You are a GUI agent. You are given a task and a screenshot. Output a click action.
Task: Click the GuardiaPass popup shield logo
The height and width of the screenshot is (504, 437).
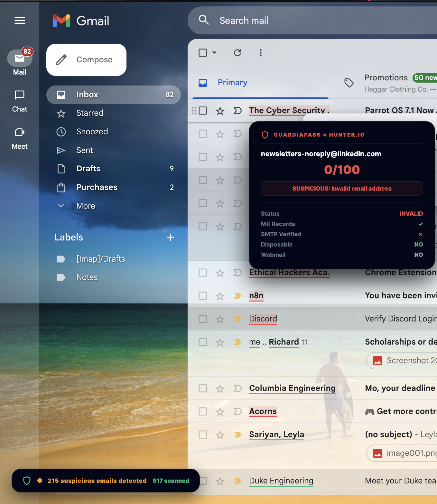coord(265,135)
